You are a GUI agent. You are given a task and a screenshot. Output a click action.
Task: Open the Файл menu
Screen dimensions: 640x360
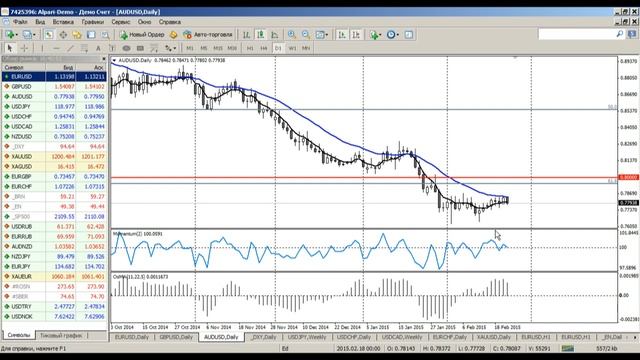pos(20,22)
